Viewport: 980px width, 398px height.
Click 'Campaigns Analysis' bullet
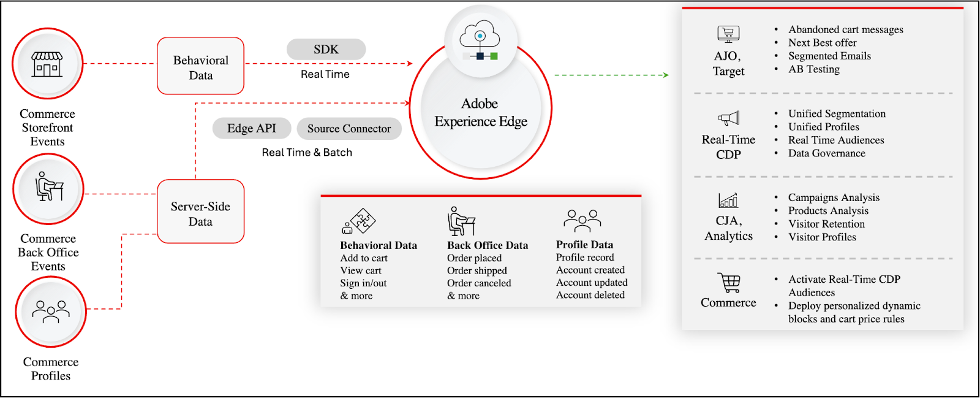tap(834, 197)
